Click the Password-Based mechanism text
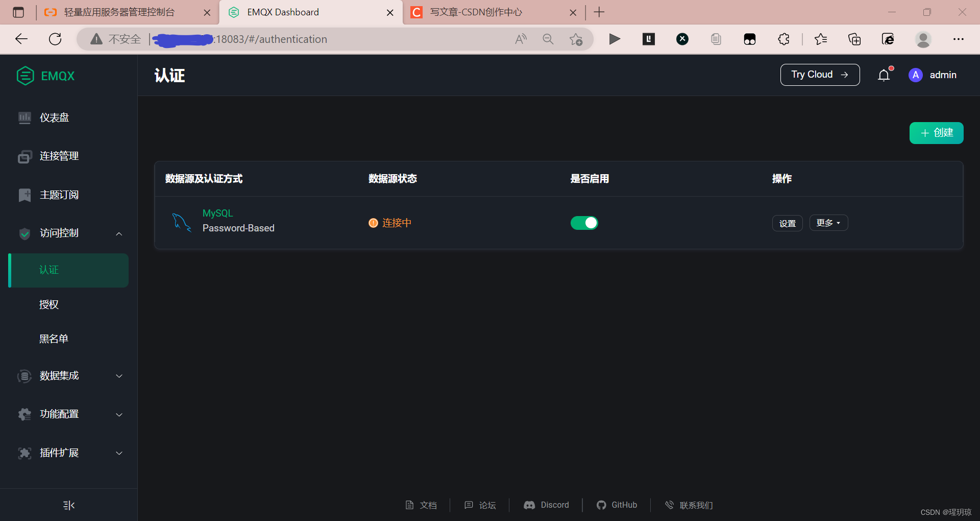This screenshot has height=521, width=980. 238,228
